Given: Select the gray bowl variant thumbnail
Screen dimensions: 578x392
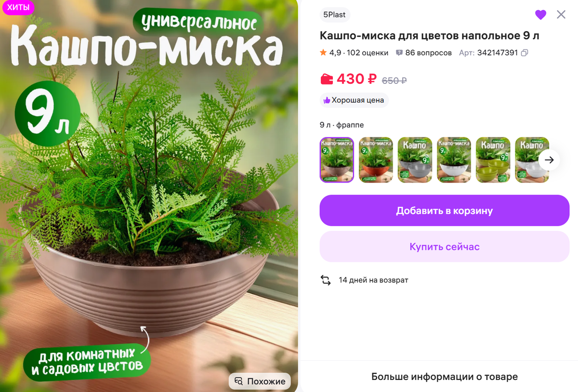Looking at the screenshot, I should pyautogui.click(x=415, y=160).
